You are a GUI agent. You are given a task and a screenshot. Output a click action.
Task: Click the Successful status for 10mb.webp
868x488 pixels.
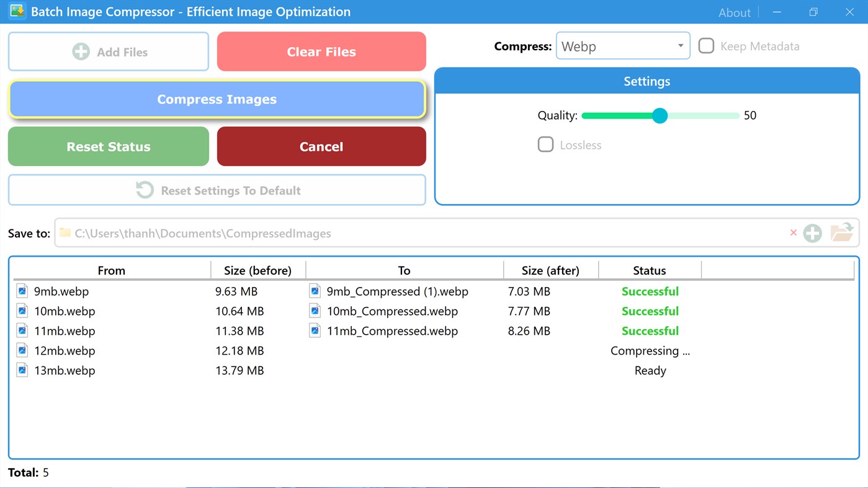click(650, 311)
